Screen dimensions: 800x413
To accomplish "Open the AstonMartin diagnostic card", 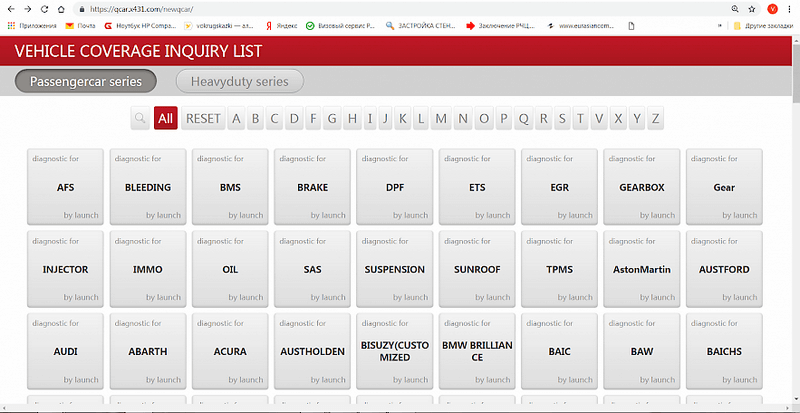I will 642,269.
